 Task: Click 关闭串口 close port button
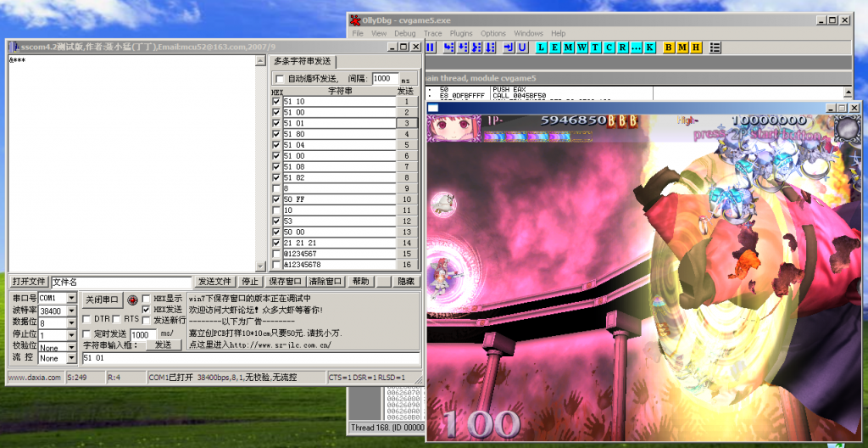pos(102,300)
